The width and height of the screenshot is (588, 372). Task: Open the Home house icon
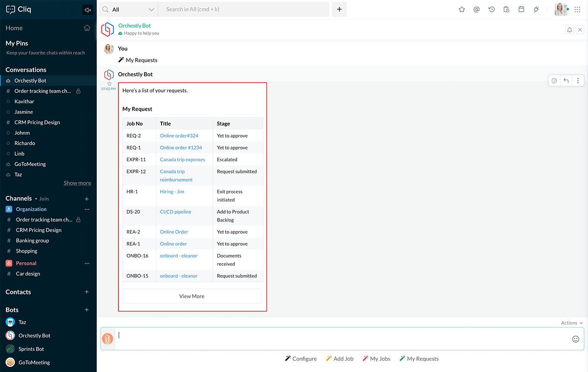point(87,28)
